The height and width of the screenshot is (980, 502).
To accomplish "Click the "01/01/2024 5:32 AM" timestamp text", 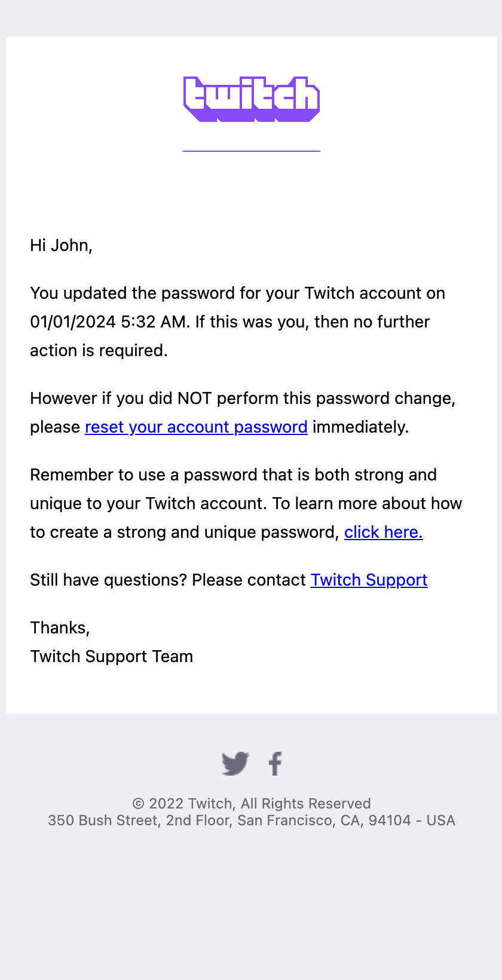I will coord(108,322).
